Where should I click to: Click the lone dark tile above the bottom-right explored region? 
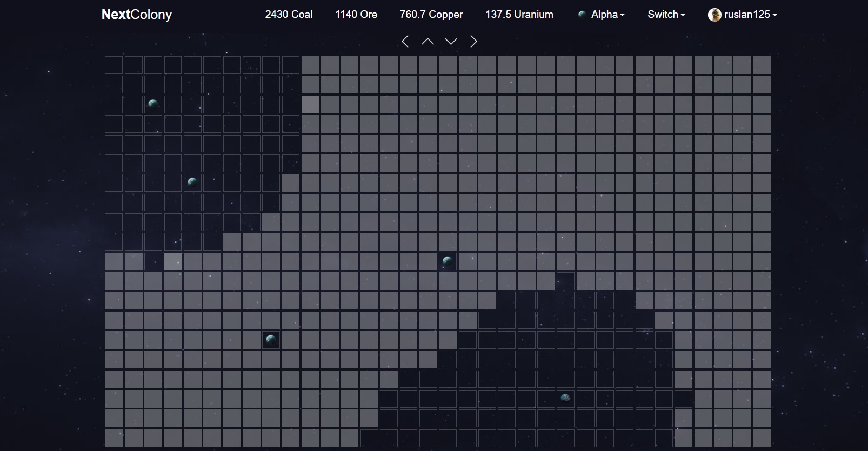(x=565, y=281)
